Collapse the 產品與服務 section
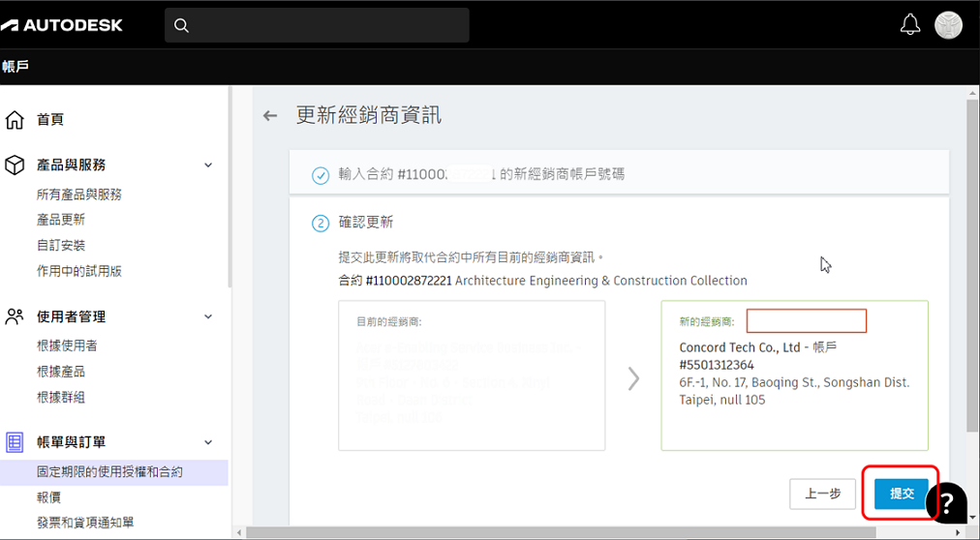Image resolution: width=980 pixels, height=540 pixels. [x=208, y=165]
